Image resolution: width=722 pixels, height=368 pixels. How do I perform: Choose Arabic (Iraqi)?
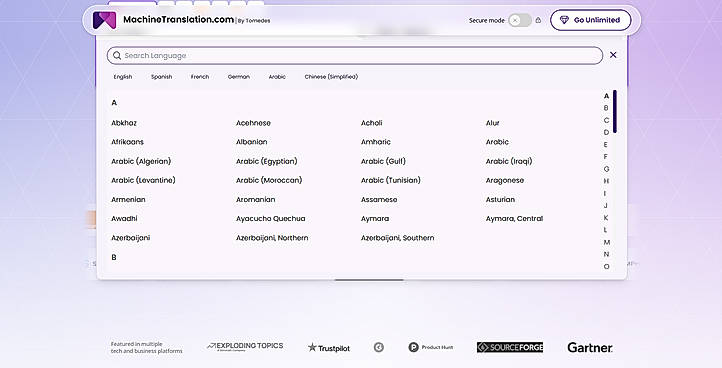point(509,161)
